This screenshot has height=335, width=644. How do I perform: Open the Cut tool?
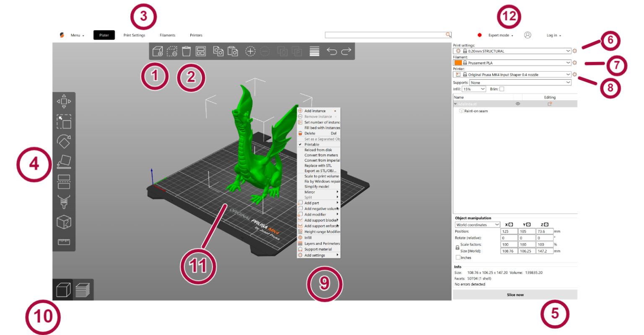64,182
